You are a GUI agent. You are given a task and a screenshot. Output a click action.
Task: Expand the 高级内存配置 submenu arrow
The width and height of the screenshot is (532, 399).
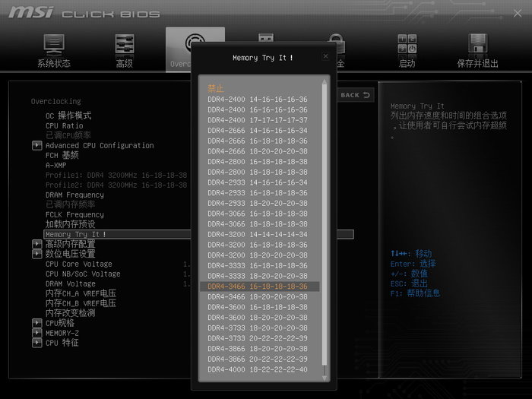(36, 244)
